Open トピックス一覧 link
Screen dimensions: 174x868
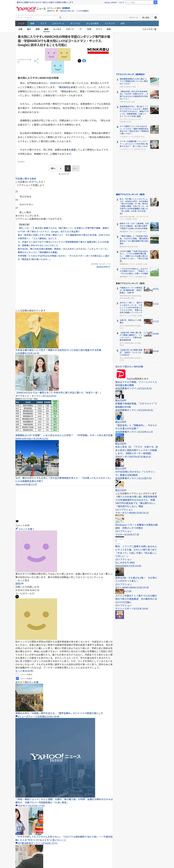click(149, 29)
